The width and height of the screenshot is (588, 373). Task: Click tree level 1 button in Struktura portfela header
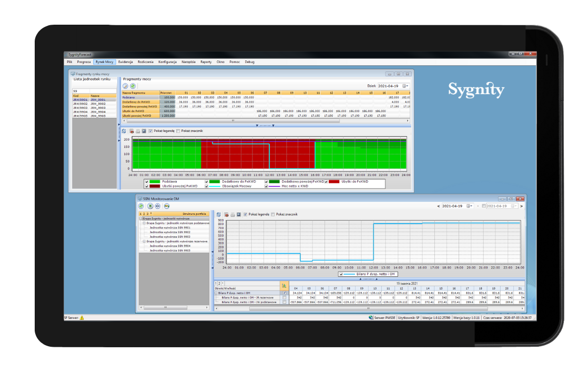coord(140,214)
